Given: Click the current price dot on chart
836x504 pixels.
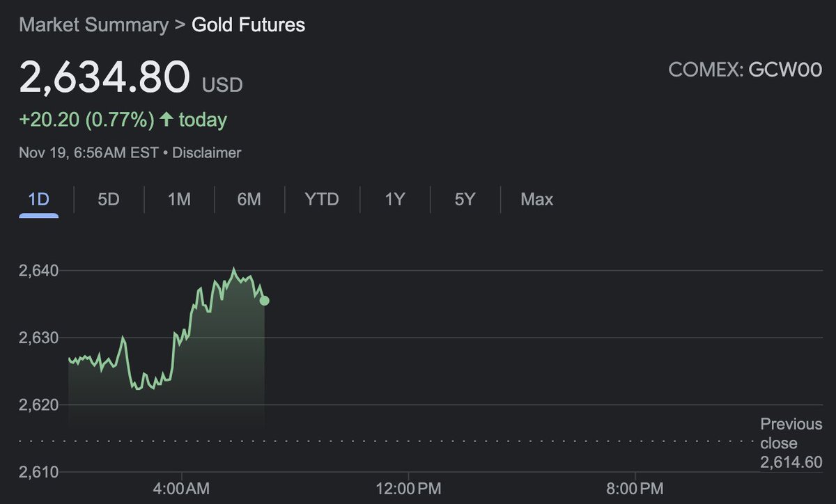Looking at the screenshot, I should 264,300.
